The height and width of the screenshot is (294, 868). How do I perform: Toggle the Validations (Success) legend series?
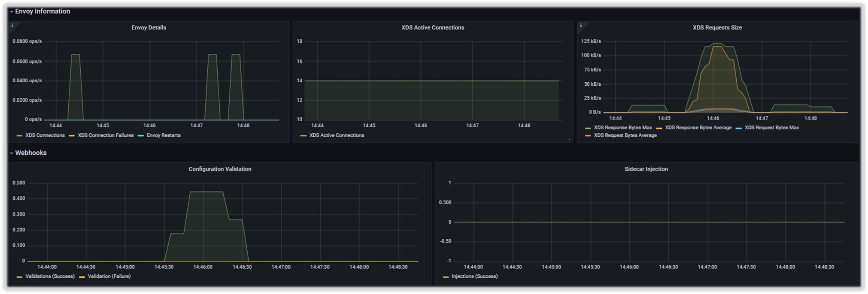pos(50,276)
